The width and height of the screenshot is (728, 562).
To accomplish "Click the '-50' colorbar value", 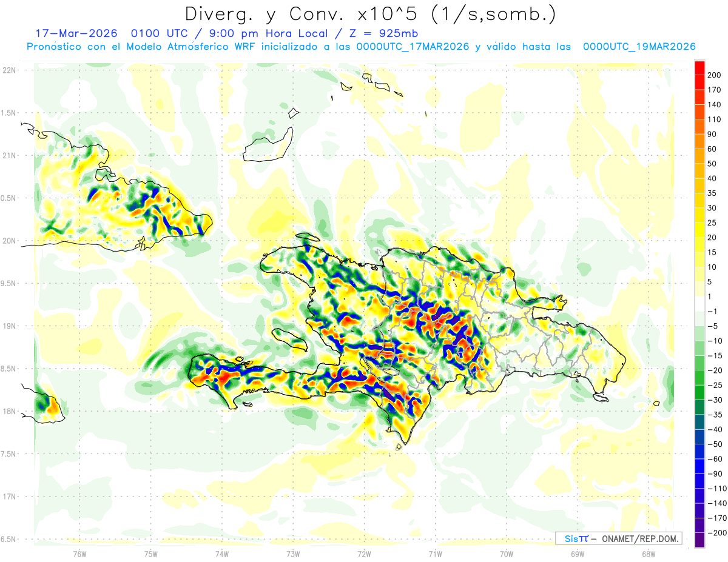I will point(714,444).
